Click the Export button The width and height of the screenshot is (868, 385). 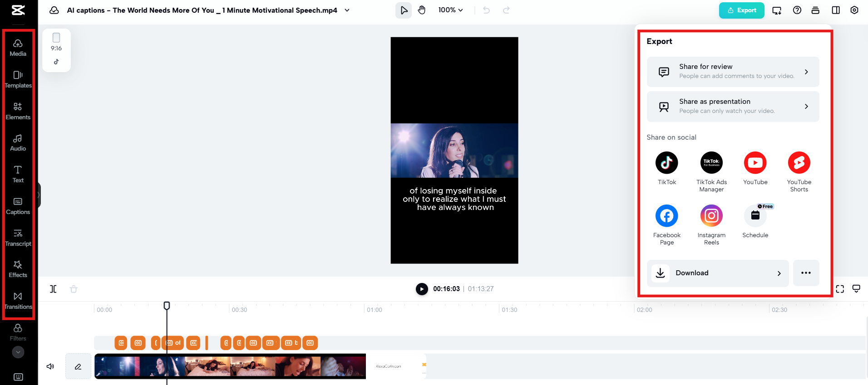pos(742,10)
